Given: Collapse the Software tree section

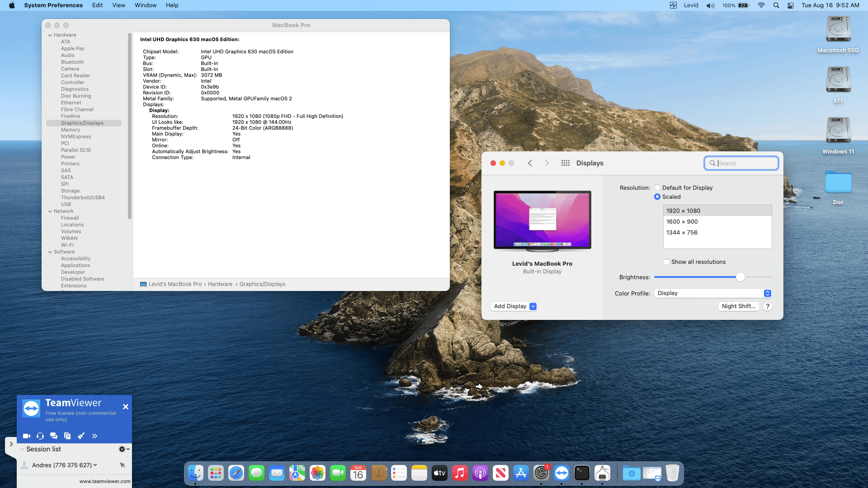Looking at the screenshot, I should click(x=50, y=252).
